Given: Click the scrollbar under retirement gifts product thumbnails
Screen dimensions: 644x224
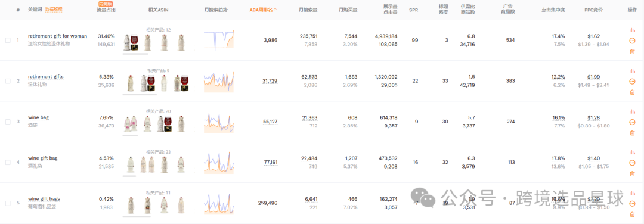Looking at the screenshot, I should (x=140, y=94).
